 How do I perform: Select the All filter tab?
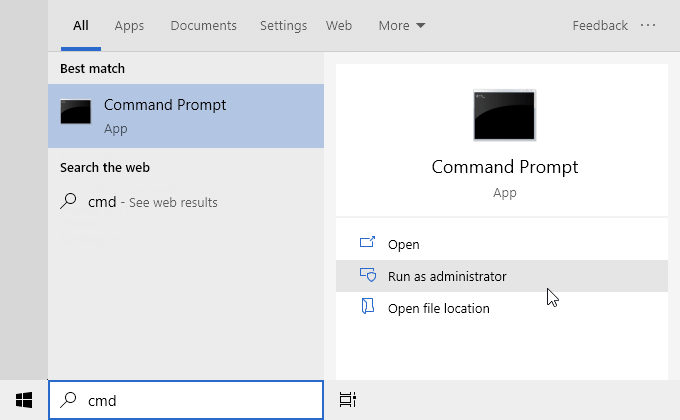click(x=81, y=25)
